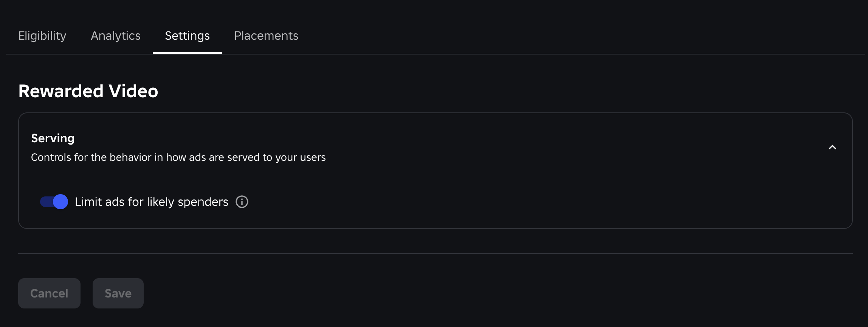Click the Rewarded Video heading

tap(88, 91)
